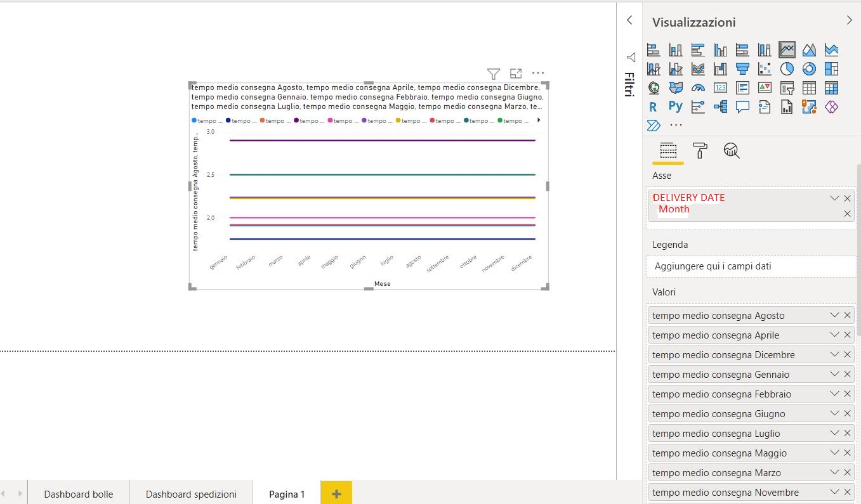Viewport: 861px width, 504px height.
Task: Open dropdown for tempo medio consegna Agosto
Action: (834, 315)
